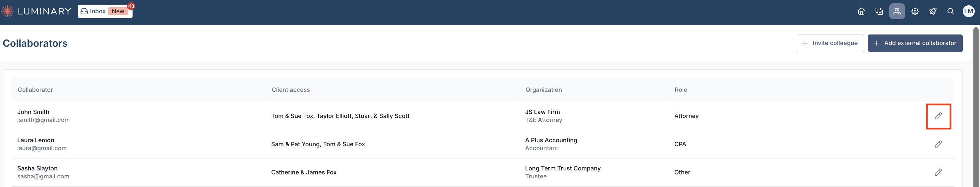Select the collaborators people icon
This screenshot has height=187, width=980.
897,11
